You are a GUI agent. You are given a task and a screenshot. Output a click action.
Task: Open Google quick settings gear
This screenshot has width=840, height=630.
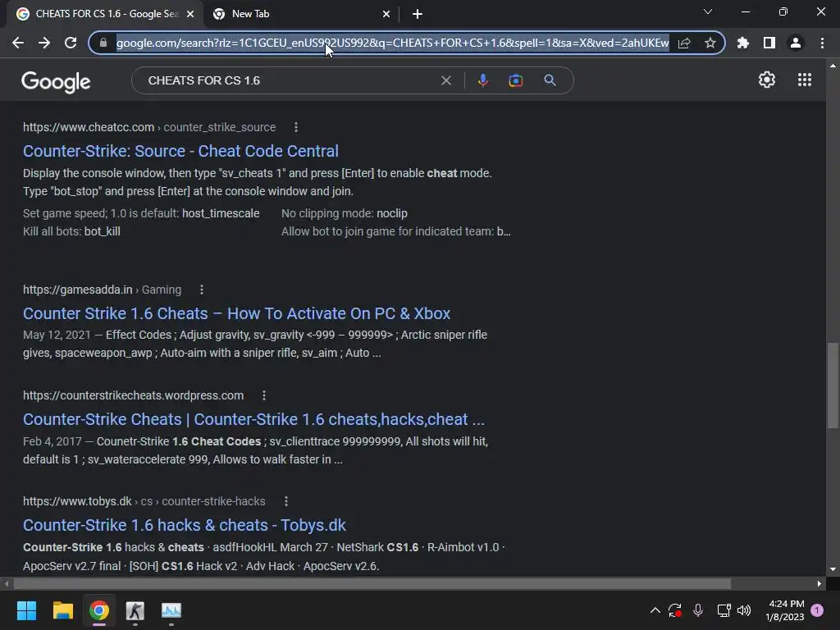click(767, 80)
